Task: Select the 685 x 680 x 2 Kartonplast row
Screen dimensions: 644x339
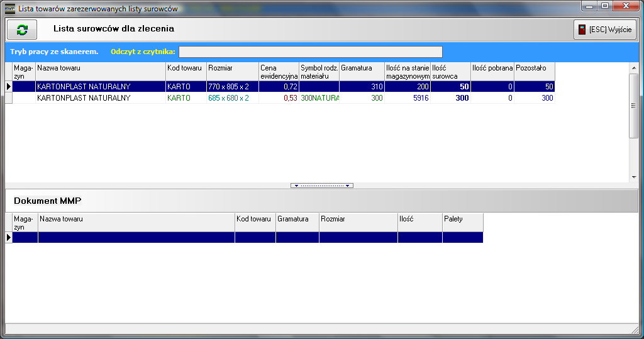Action: pos(101,98)
